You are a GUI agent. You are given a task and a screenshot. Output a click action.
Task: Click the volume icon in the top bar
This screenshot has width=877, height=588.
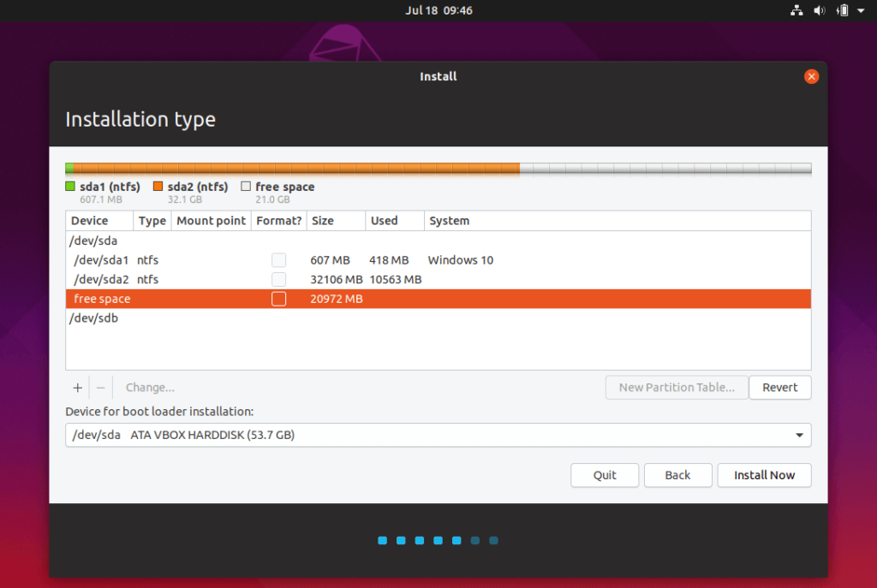pos(819,10)
